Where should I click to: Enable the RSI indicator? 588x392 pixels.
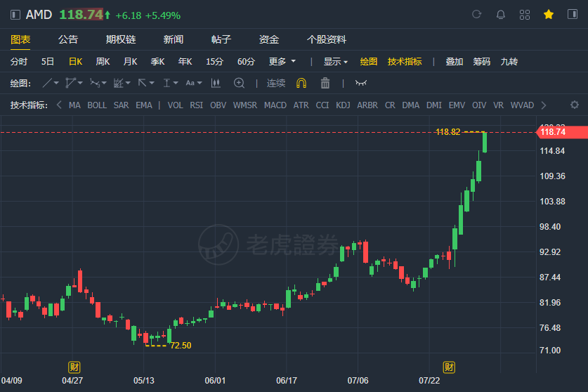pos(197,105)
